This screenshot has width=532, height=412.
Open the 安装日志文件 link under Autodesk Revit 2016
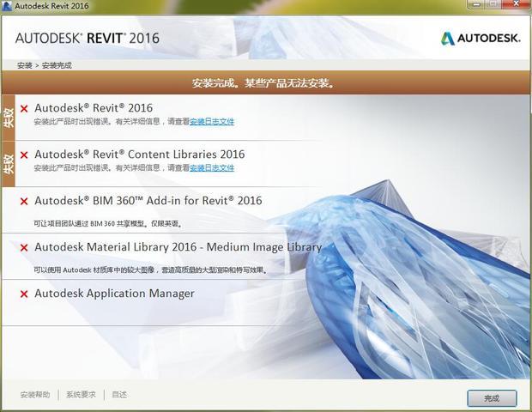[x=212, y=122]
